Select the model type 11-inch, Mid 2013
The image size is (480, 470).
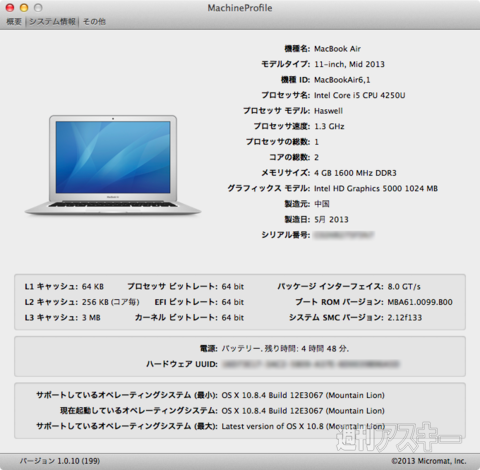click(349, 64)
